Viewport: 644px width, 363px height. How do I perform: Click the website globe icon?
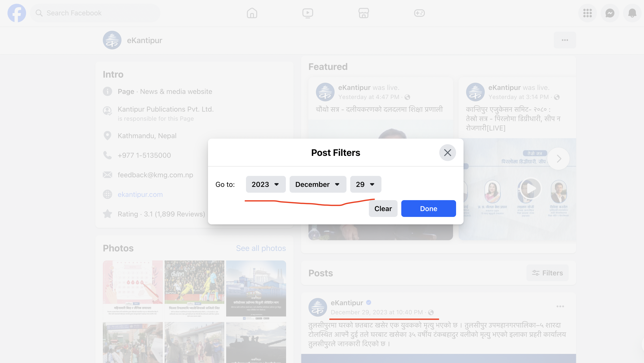107,194
